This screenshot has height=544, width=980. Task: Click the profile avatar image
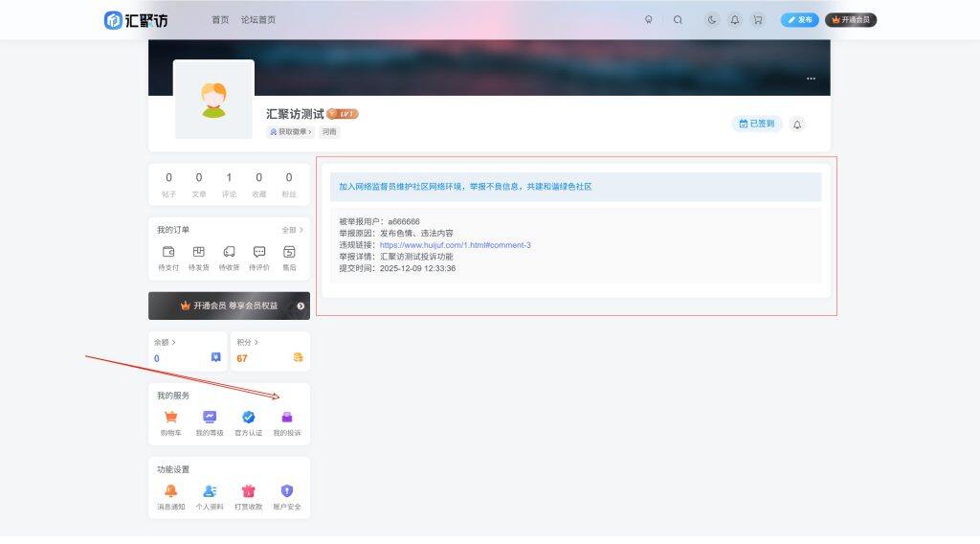213,100
